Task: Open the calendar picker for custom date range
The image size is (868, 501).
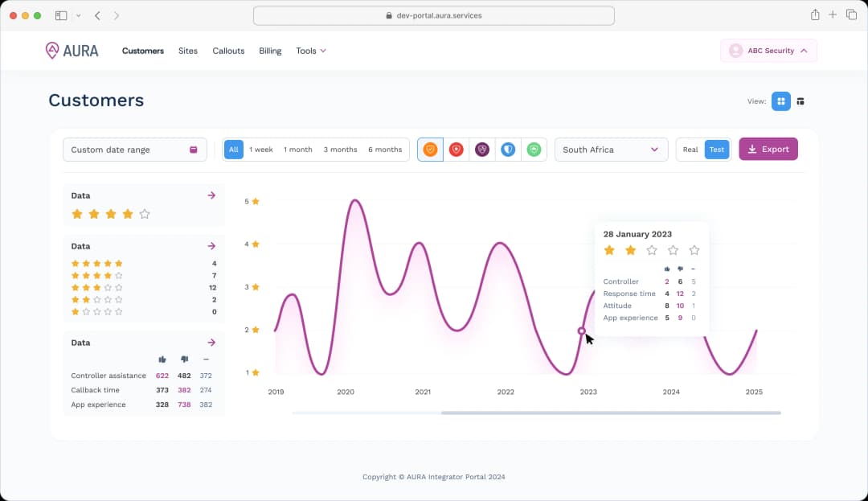Action: coord(192,149)
